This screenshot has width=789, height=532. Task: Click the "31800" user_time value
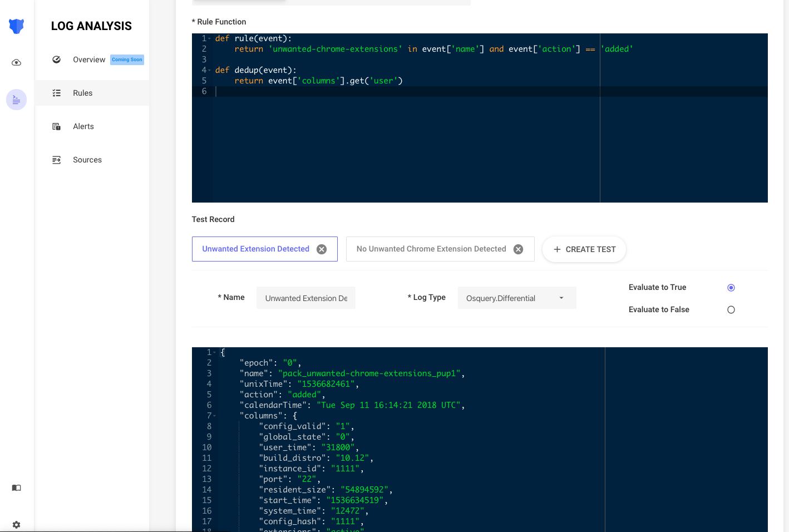click(x=338, y=447)
